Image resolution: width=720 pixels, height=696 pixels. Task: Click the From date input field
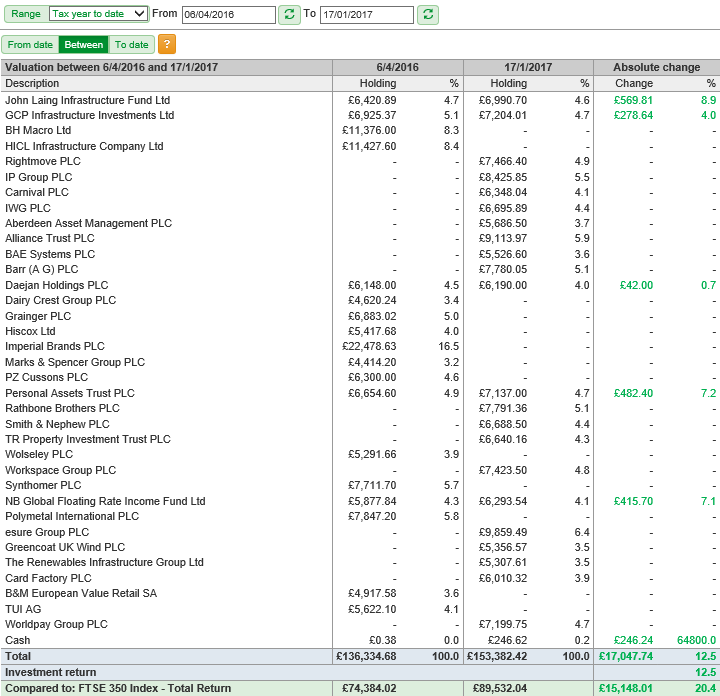(229, 15)
